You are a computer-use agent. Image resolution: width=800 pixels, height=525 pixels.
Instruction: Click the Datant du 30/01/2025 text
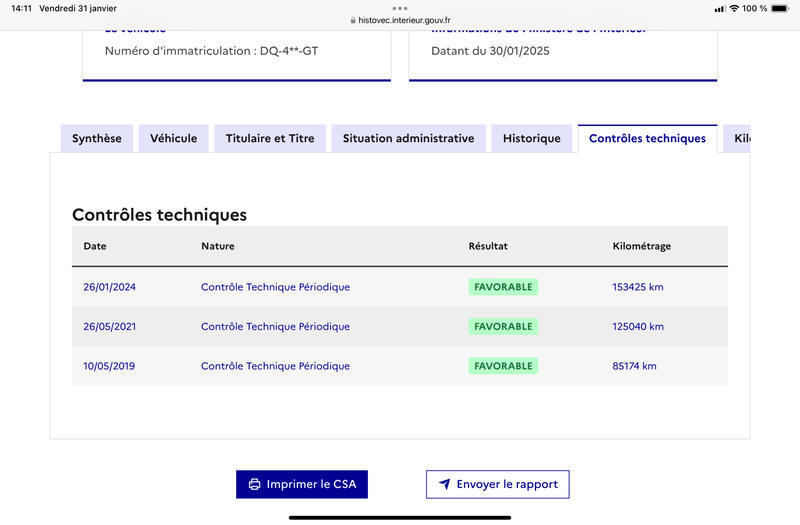point(490,51)
